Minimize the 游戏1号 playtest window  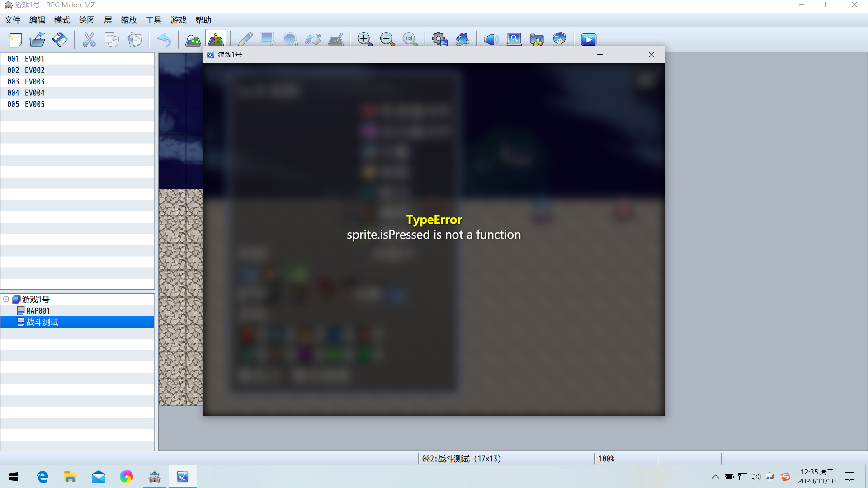[x=600, y=54]
